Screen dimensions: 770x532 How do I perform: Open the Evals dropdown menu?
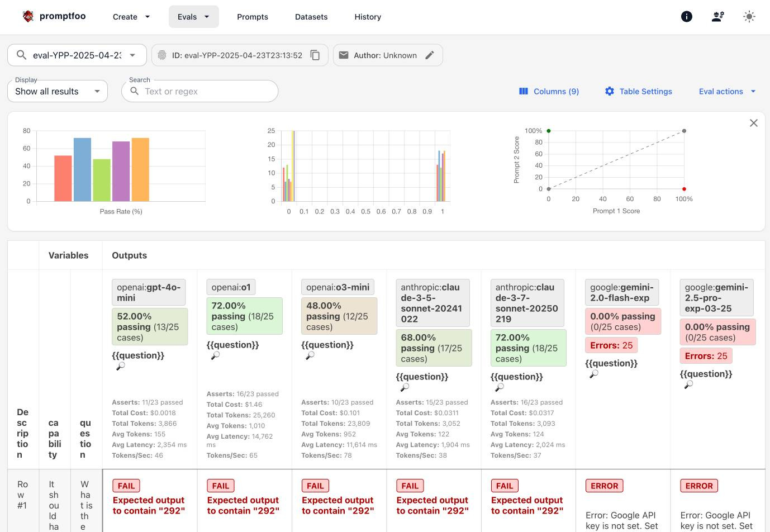pyautogui.click(x=193, y=17)
